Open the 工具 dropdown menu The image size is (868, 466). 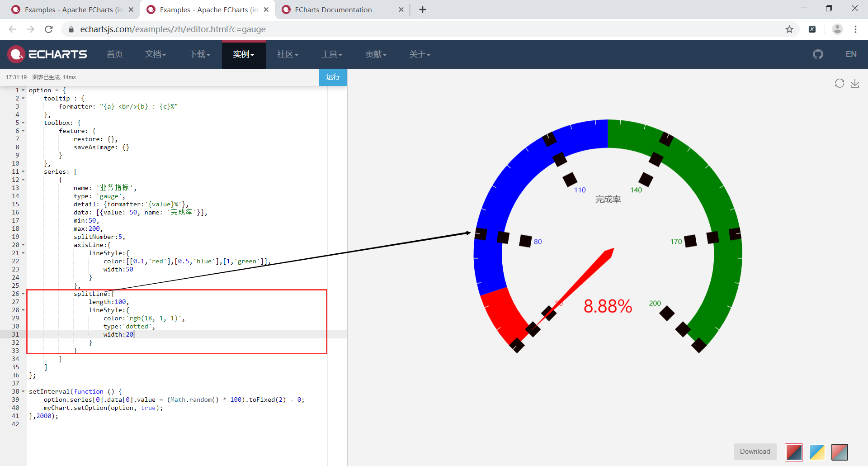331,54
